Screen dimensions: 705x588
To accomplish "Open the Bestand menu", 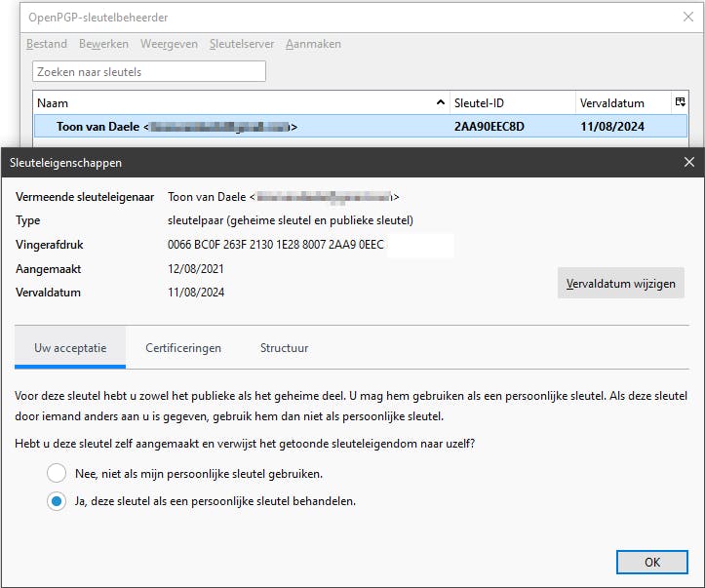I will coord(47,44).
